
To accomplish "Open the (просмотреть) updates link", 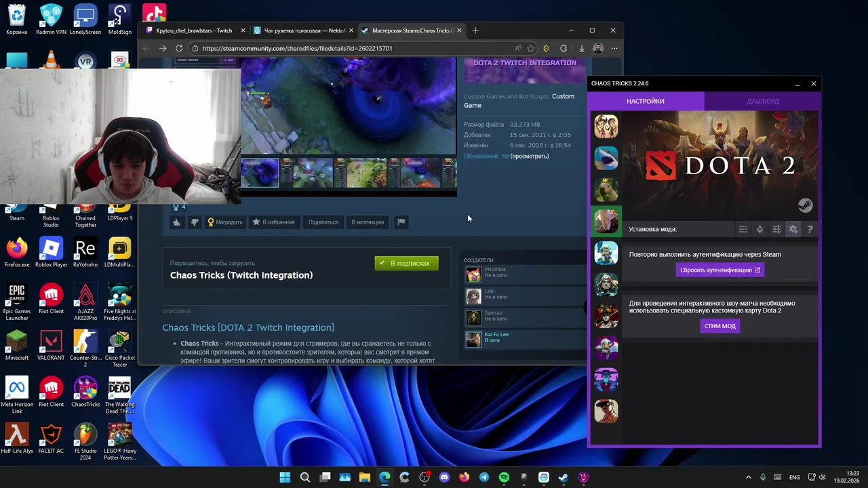I will [530, 156].
